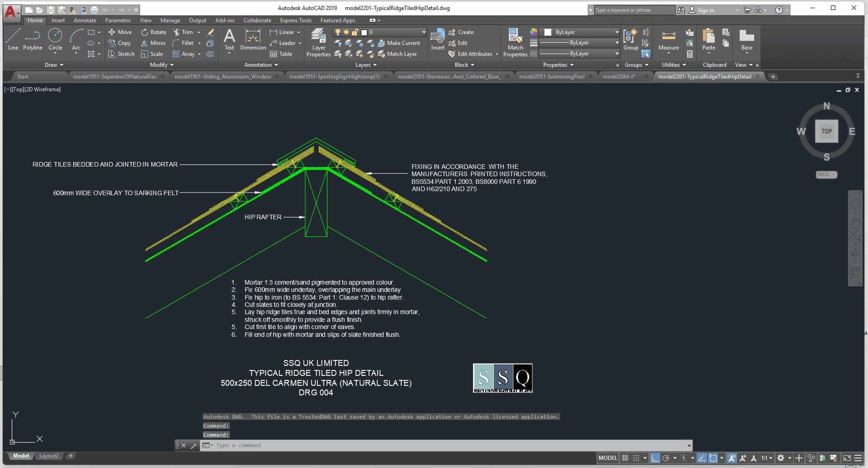Toggle ortho mode in status bar
The height and width of the screenshot is (468, 868).
click(655, 458)
